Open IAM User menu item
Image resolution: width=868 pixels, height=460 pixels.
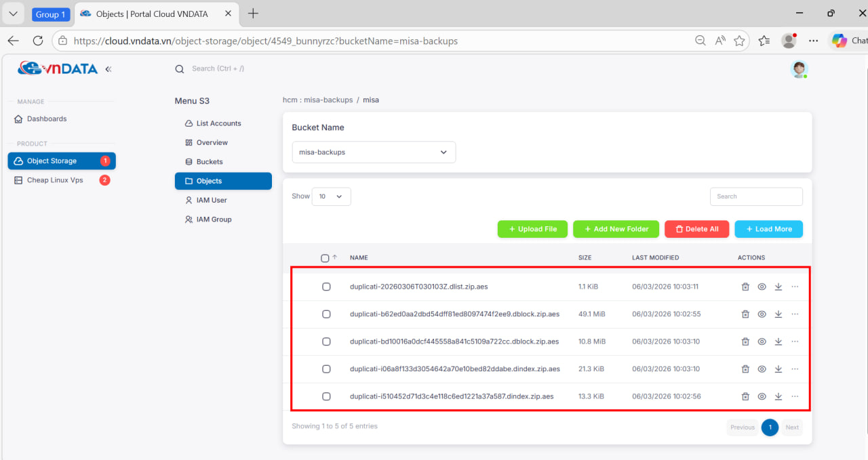pyautogui.click(x=211, y=201)
